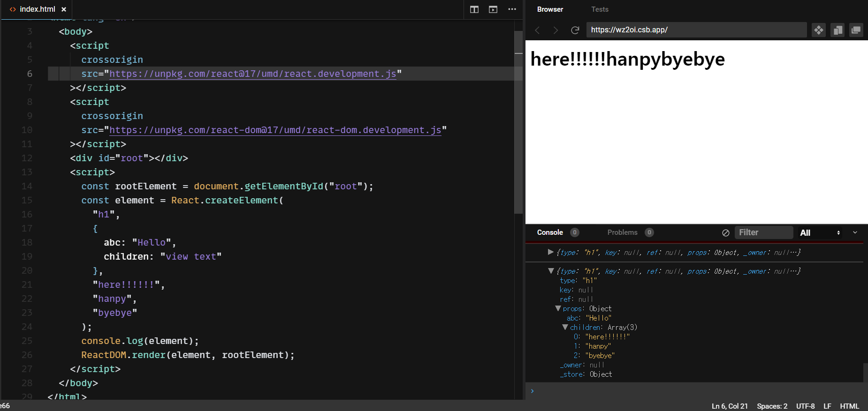Click line number 14 in the gutter
Viewport: 868px width, 411px height.
pos(27,186)
